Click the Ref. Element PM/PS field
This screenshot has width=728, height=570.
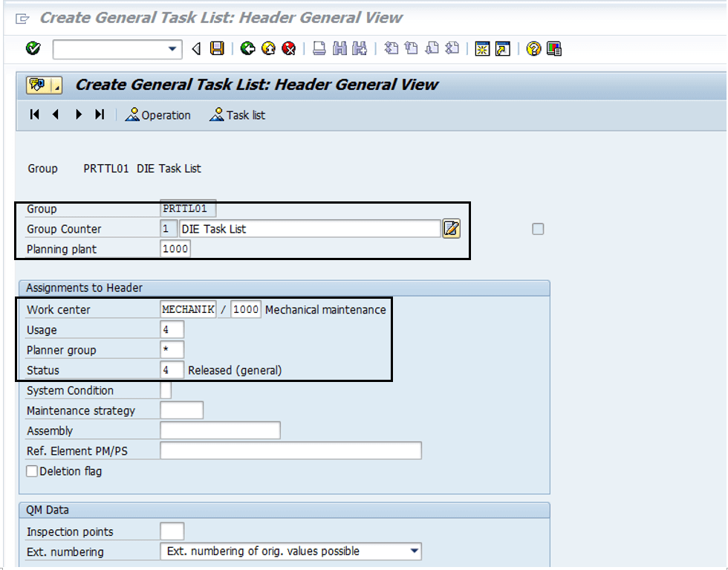tap(290, 450)
